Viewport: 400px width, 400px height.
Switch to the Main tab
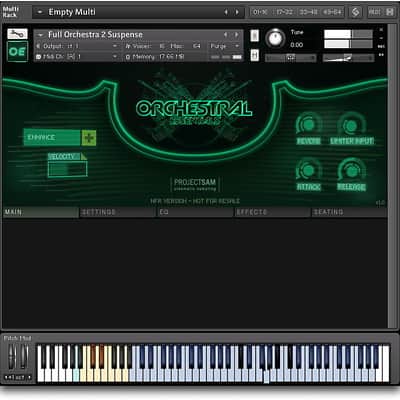41,212
